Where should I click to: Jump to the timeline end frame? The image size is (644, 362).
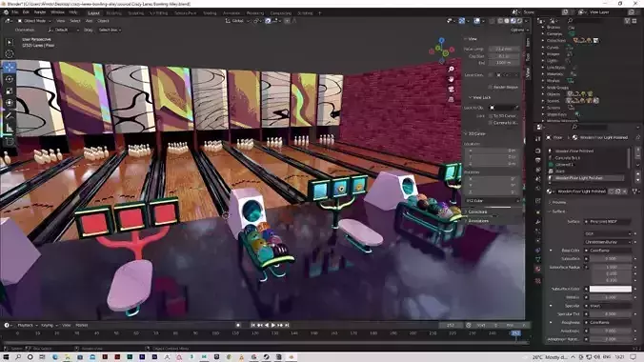coord(287,325)
